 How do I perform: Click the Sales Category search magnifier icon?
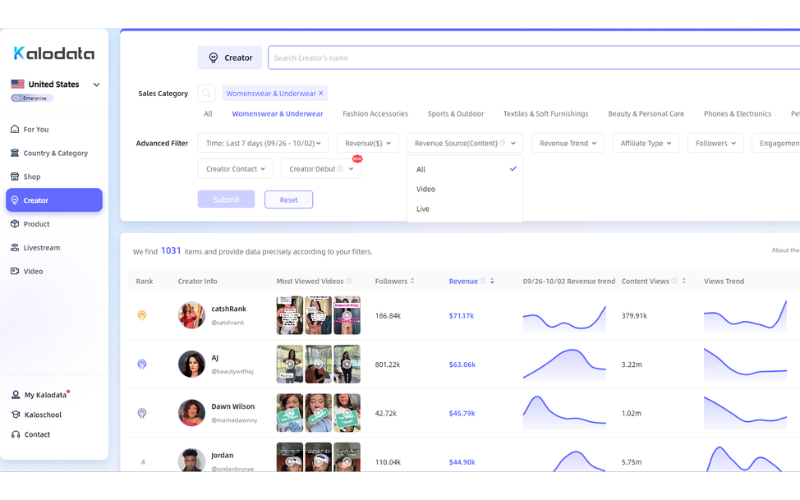tap(207, 93)
